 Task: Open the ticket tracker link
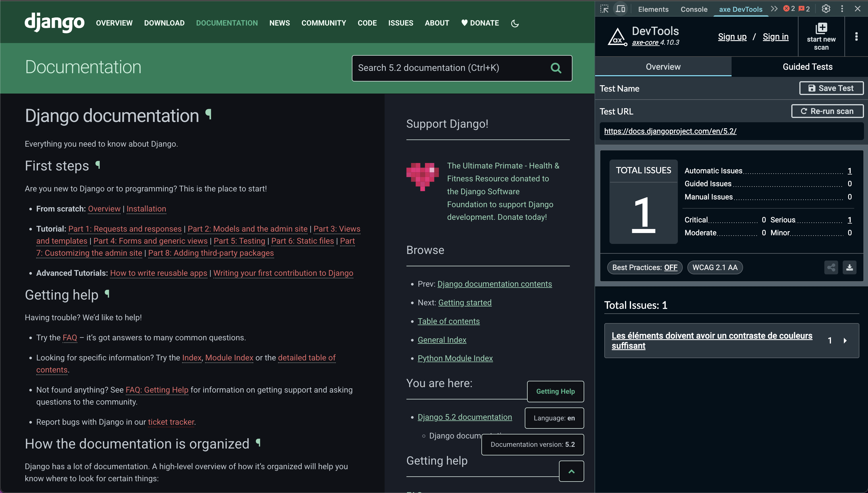point(171,422)
